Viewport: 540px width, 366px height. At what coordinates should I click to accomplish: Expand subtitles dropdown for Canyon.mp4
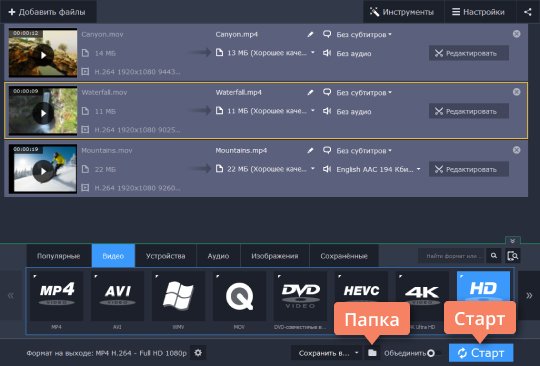(x=364, y=35)
